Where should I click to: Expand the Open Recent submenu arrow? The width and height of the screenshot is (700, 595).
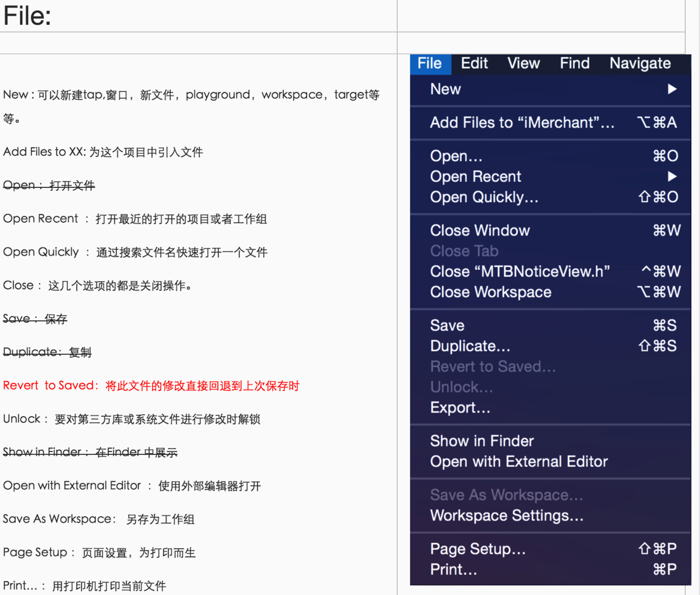[672, 177]
